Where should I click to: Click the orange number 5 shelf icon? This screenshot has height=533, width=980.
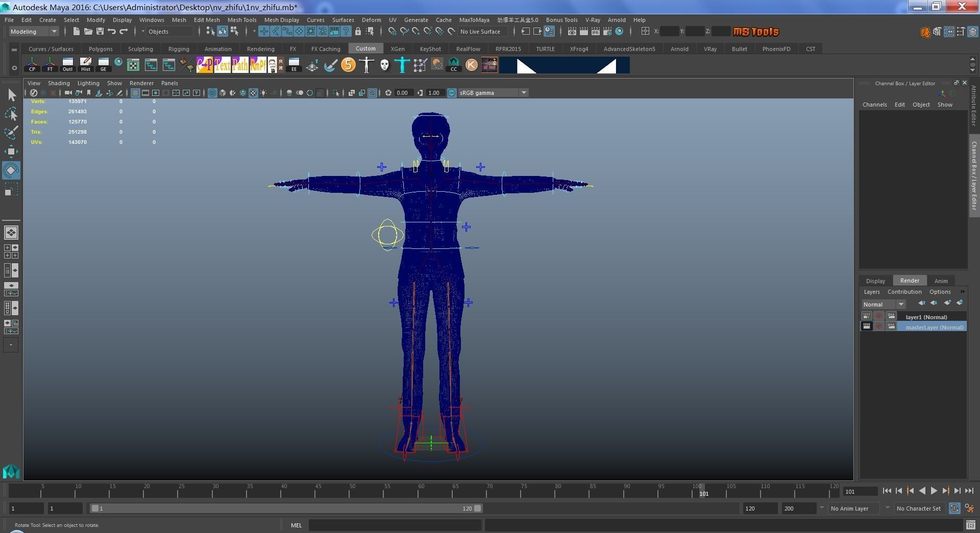348,65
